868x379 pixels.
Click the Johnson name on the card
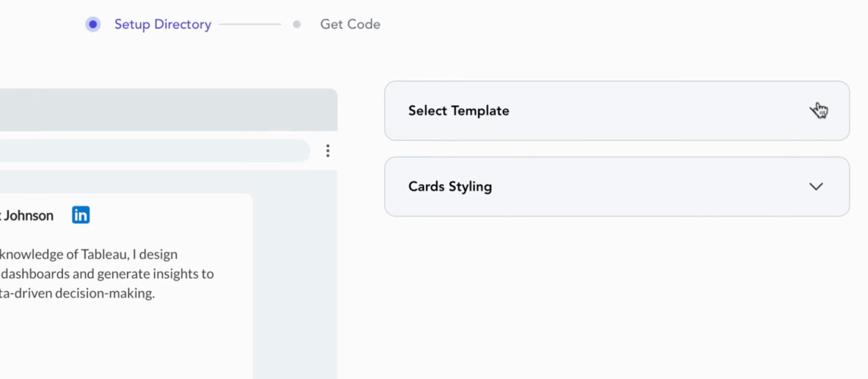(29, 215)
